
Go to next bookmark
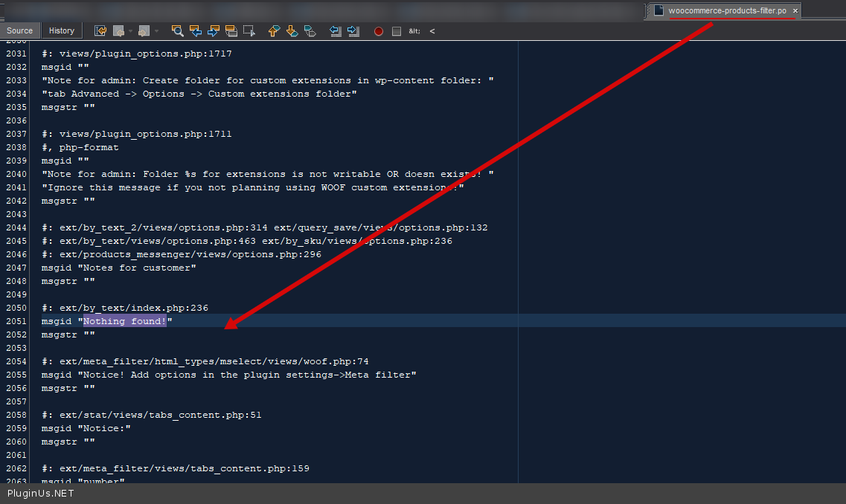[x=292, y=31]
